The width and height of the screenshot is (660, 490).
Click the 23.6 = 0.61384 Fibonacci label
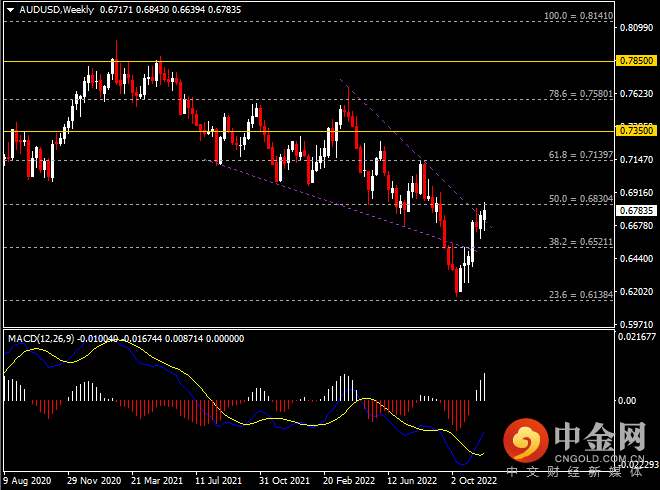tap(578, 295)
